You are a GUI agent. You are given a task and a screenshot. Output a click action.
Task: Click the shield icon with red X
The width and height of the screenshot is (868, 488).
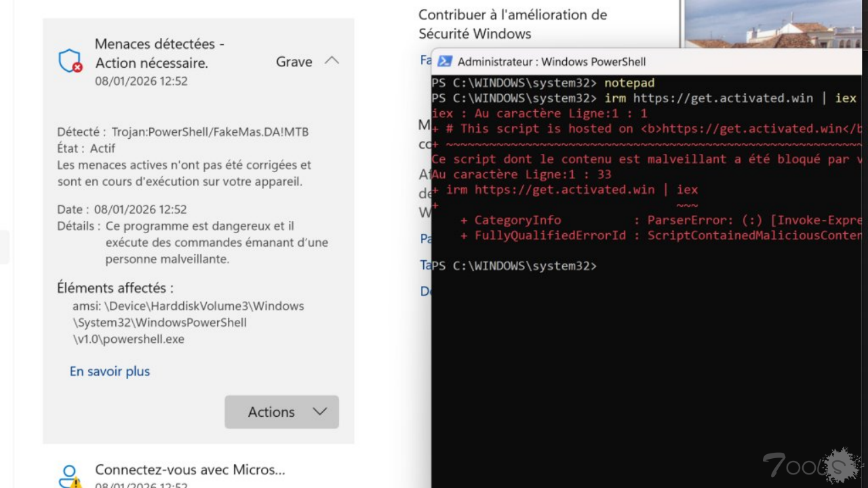pyautogui.click(x=70, y=62)
